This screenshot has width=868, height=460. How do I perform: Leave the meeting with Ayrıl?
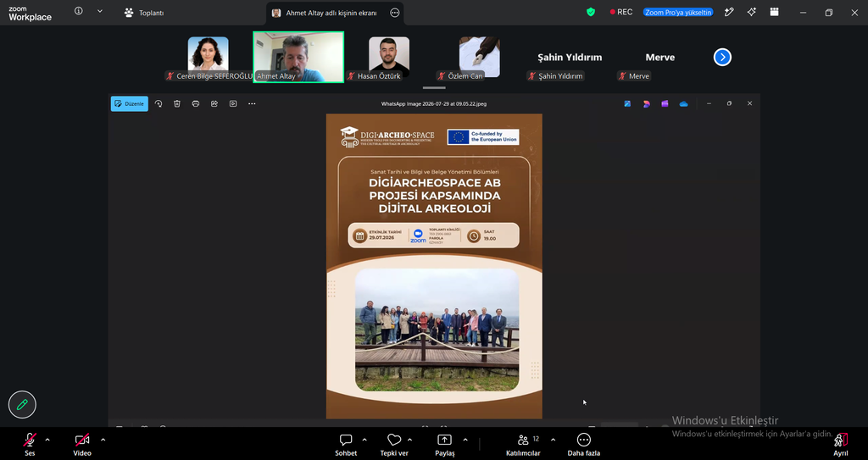point(840,445)
